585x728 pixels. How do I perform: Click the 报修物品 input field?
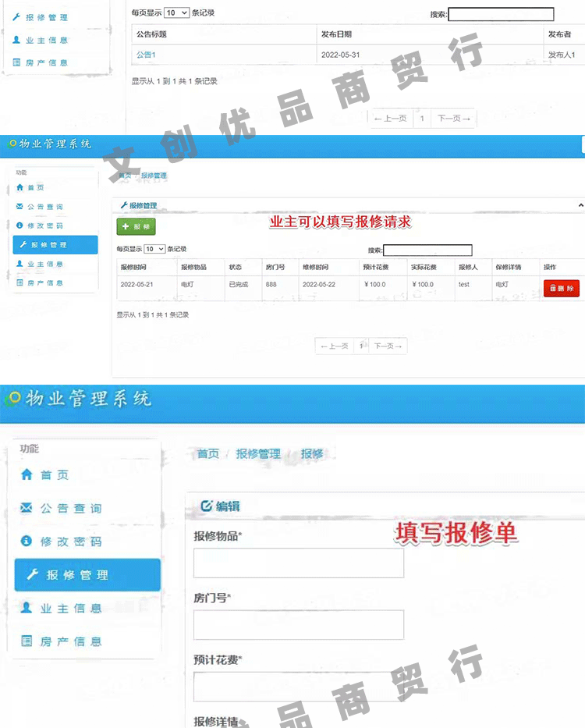299,563
